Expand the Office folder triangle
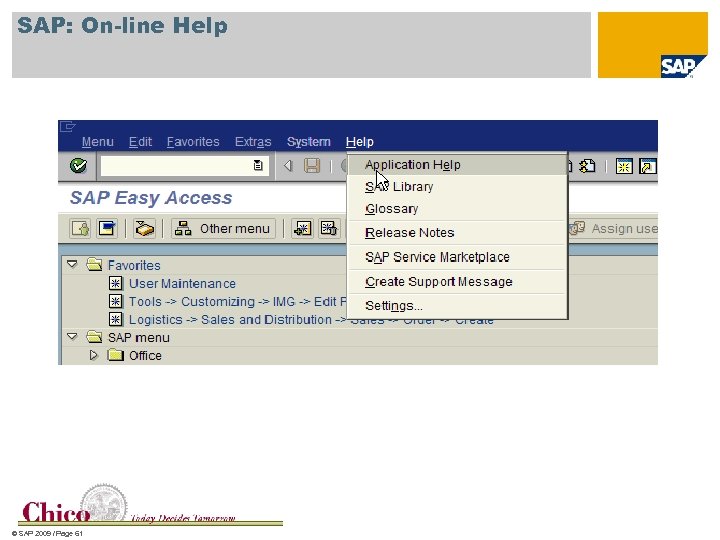 94,355
